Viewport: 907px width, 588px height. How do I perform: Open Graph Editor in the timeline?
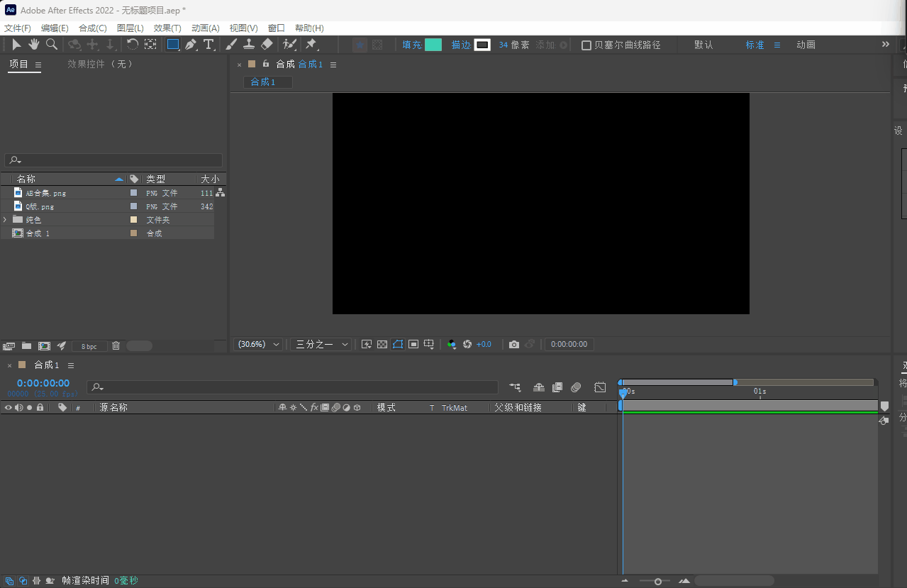point(600,387)
